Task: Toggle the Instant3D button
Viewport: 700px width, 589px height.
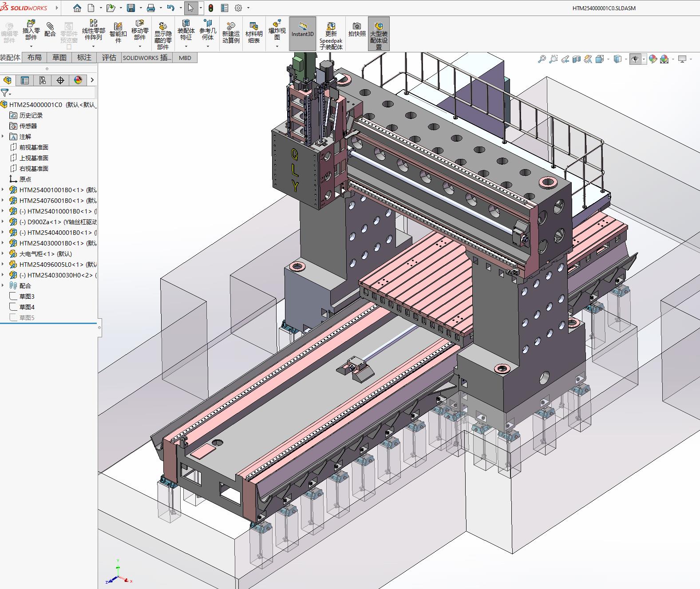Action: point(303,34)
